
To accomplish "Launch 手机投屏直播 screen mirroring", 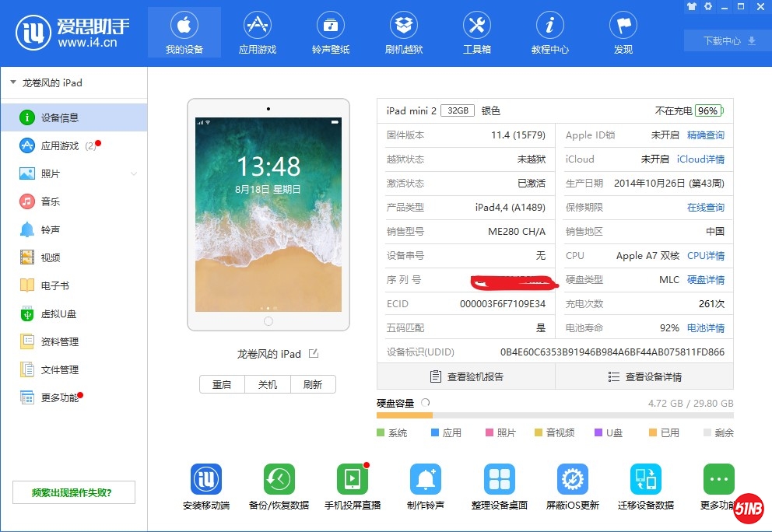I will pyautogui.click(x=352, y=479).
